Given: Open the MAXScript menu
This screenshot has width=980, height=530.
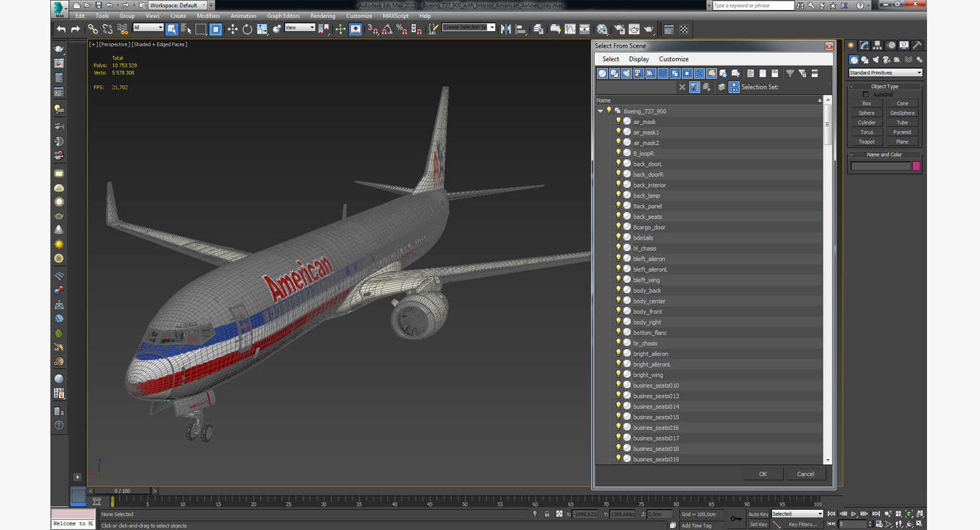Looking at the screenshot, I should coord(395,16).
